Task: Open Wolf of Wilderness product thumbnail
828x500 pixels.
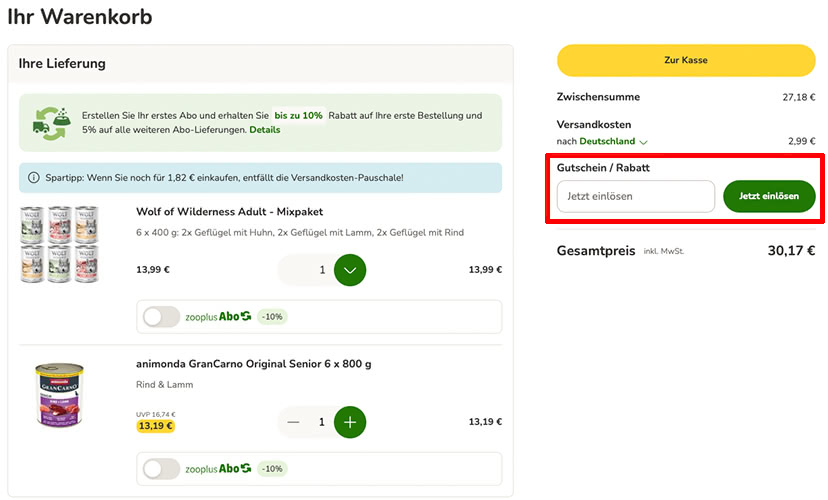Action: tap(59, 244)
